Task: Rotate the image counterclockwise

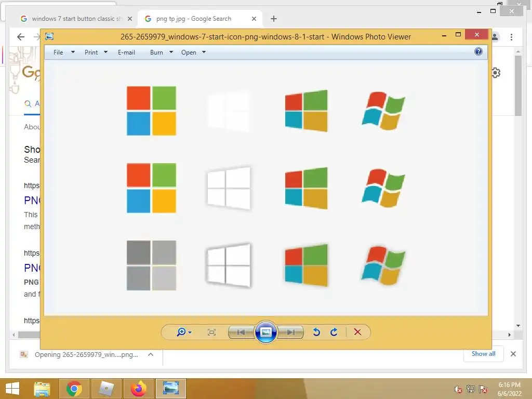Action: [316, 332]
